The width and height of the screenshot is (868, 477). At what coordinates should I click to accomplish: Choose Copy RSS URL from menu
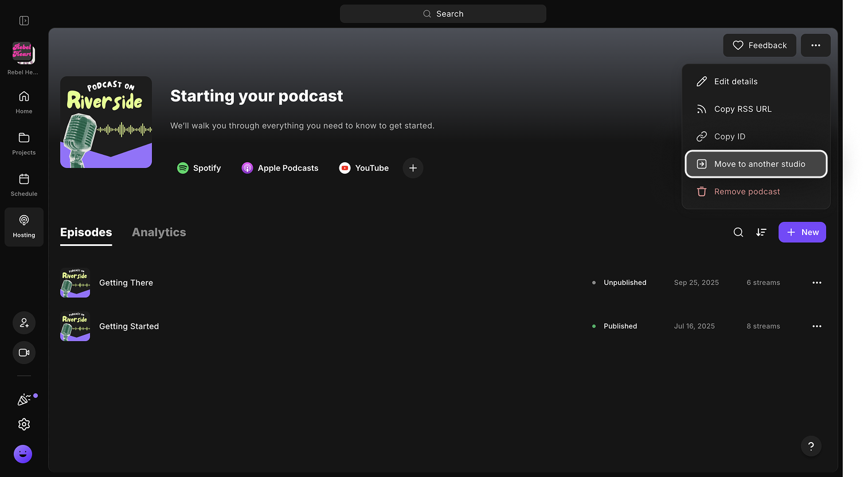pyautogui.click(x=742, y=109)
